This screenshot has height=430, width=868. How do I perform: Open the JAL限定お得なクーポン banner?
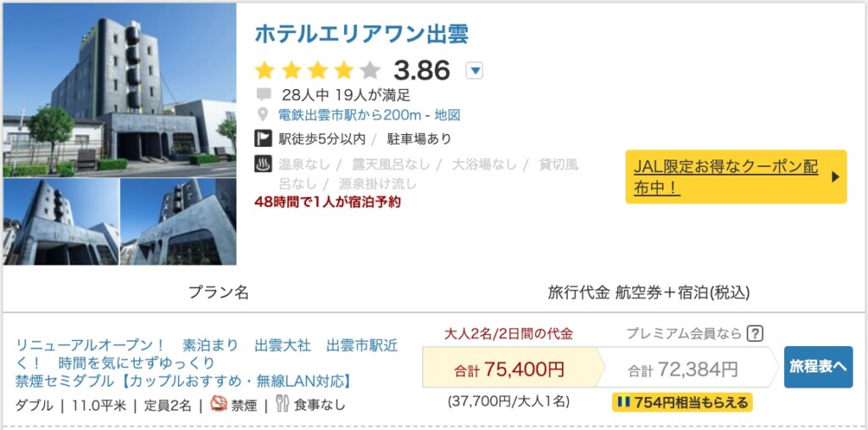(726, 176)
